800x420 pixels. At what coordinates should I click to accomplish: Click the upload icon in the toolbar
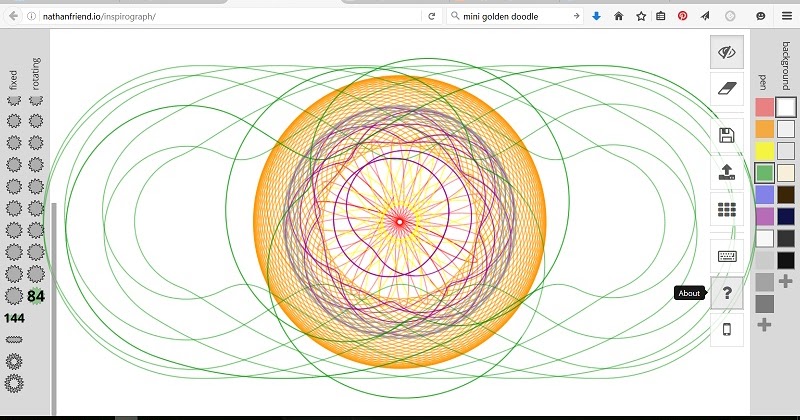[727, 172]
